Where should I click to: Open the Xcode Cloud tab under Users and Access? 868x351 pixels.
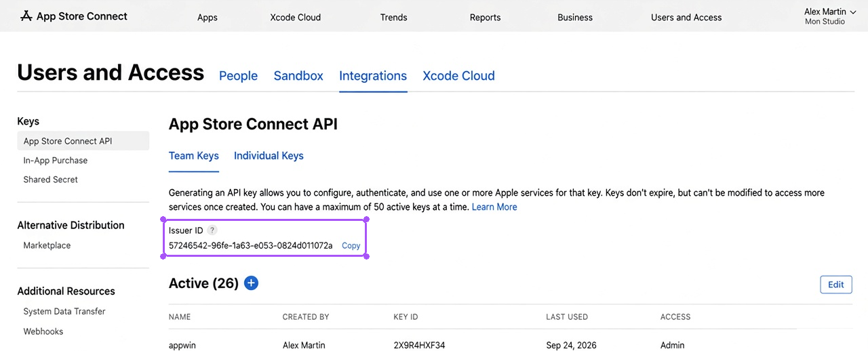[x=458, y=76]
